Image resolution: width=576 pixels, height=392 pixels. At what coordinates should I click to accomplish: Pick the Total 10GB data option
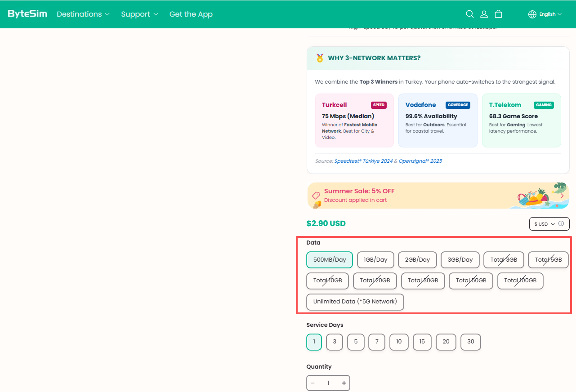(x=328, y=281)
